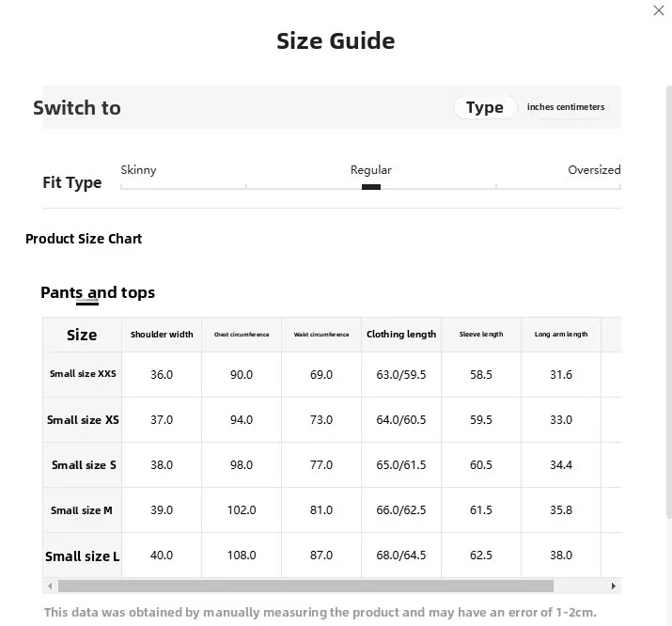
Task: Click the Product Size Chart heading
Action: 84,239
